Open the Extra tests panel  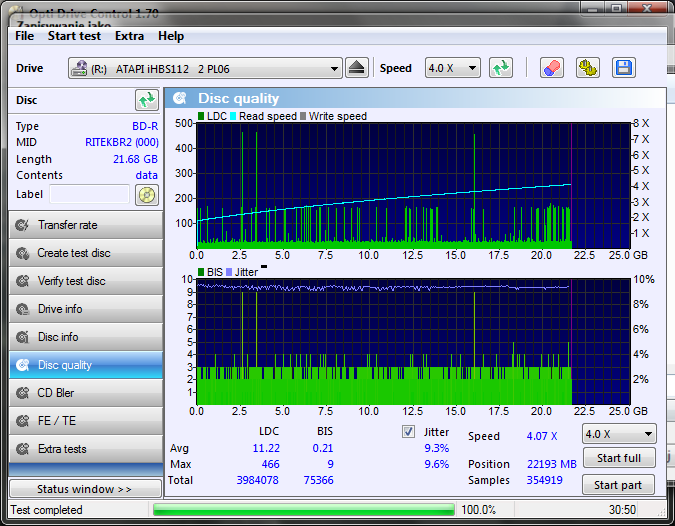point(86,449)
